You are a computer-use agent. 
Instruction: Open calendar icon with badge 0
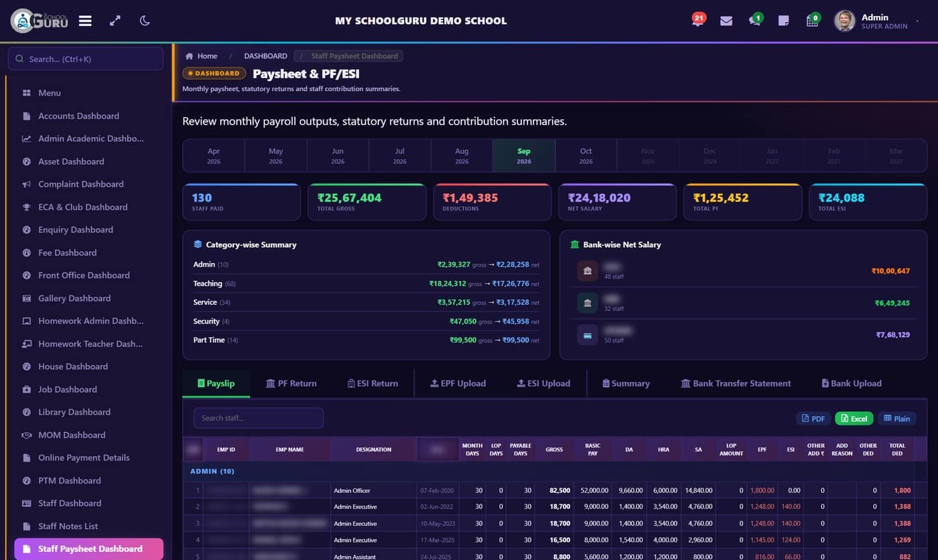(x=813, y=20)
